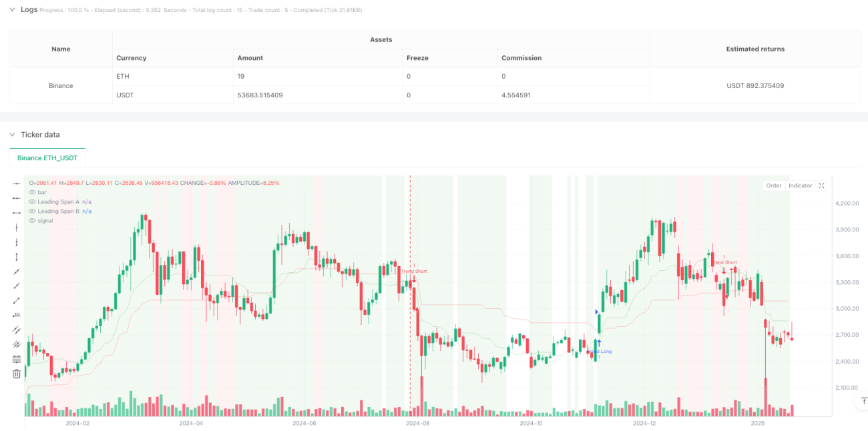Viewport: 868px width, 431px height.
Task: Hide the bar series with its eye icon
Action: coord(31,192)
